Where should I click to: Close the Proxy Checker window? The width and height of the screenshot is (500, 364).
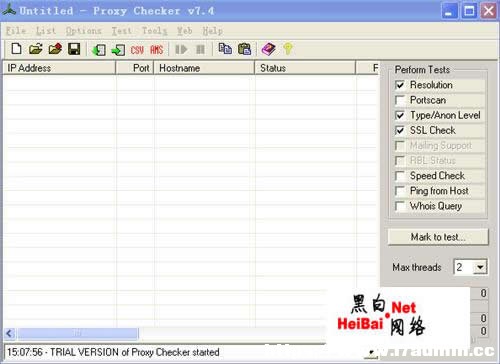click(x=488, y=11)
